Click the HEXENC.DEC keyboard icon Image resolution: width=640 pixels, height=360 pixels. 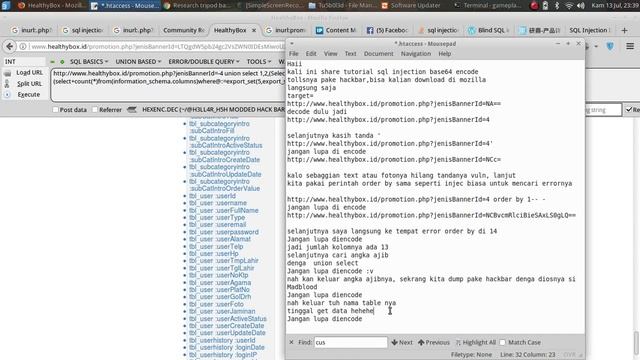[x=131, y=109]
